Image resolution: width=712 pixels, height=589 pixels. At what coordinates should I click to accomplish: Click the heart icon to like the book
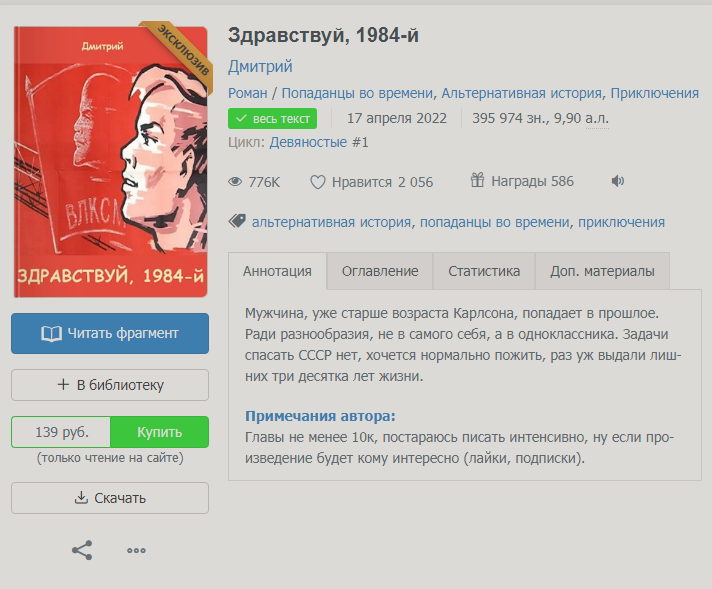318,182
